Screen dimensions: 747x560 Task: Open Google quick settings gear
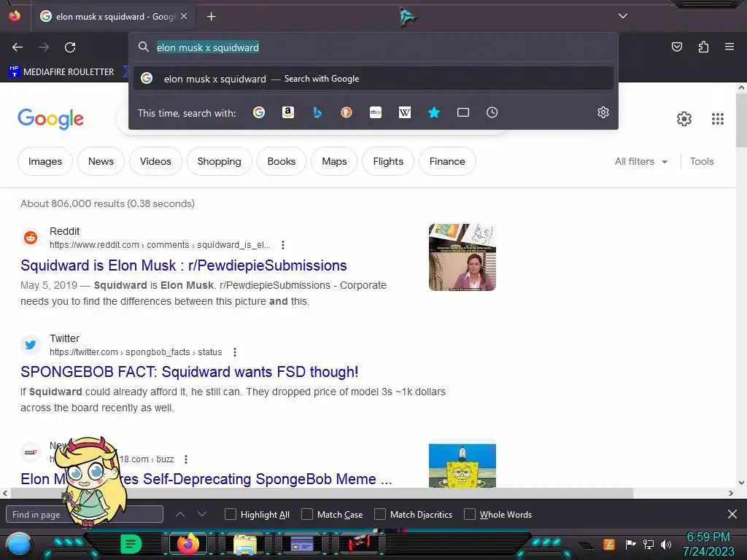(x=684, y=119)
